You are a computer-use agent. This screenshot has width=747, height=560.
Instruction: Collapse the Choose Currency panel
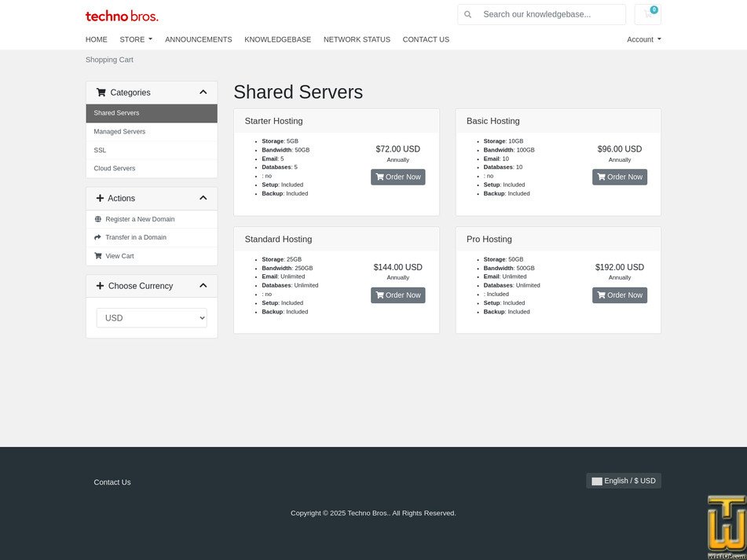203,286
